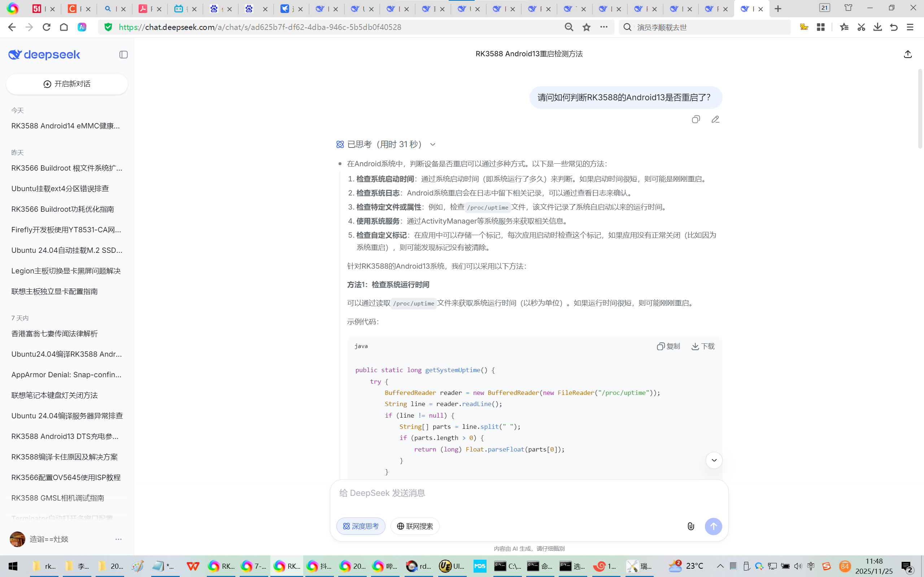
Task: Open new browser tab
Action: point(778,9)
